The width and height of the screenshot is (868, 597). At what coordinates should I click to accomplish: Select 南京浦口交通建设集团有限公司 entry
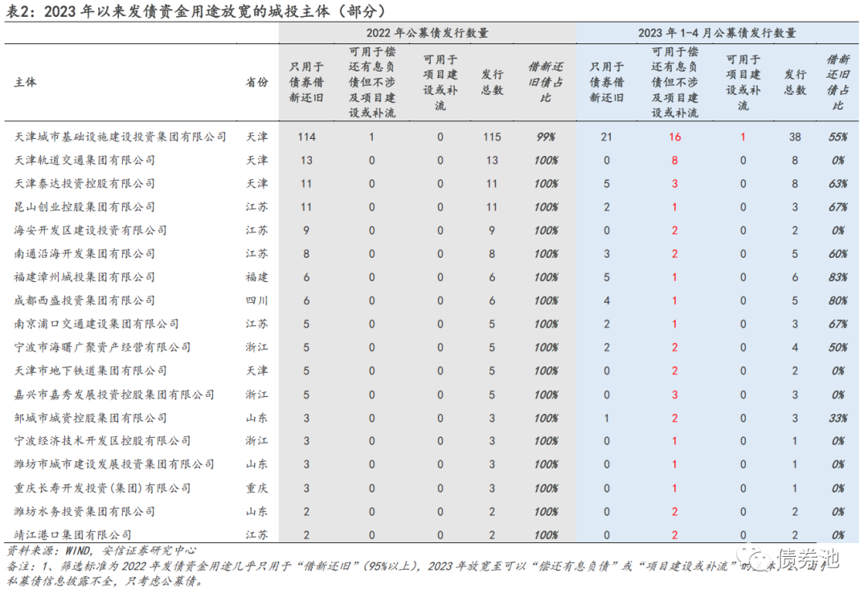(96, 324)
